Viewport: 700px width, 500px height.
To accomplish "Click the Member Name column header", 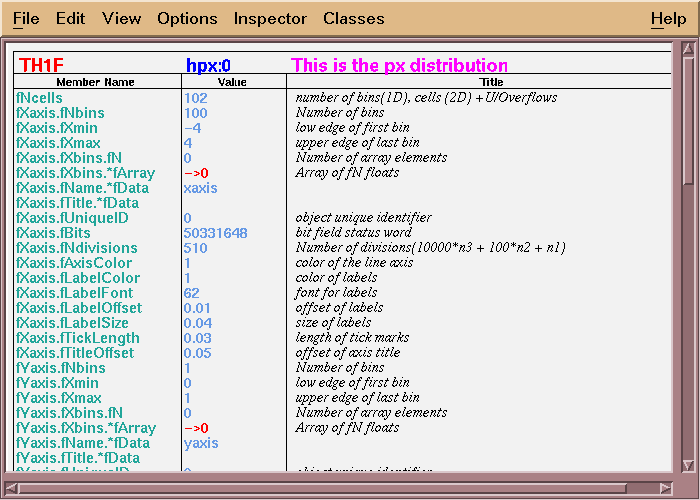I will coord(95,82).
